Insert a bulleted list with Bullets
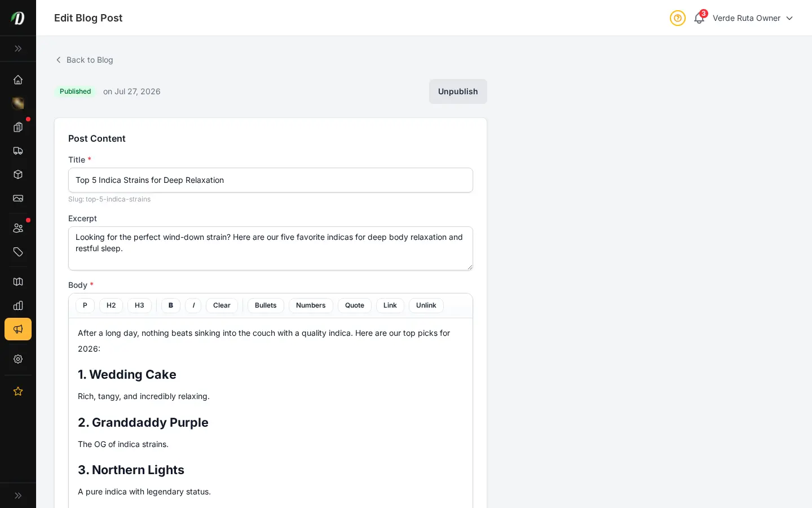Image resolution: width=812 pixels, height=508 pixels. (266, 305)
